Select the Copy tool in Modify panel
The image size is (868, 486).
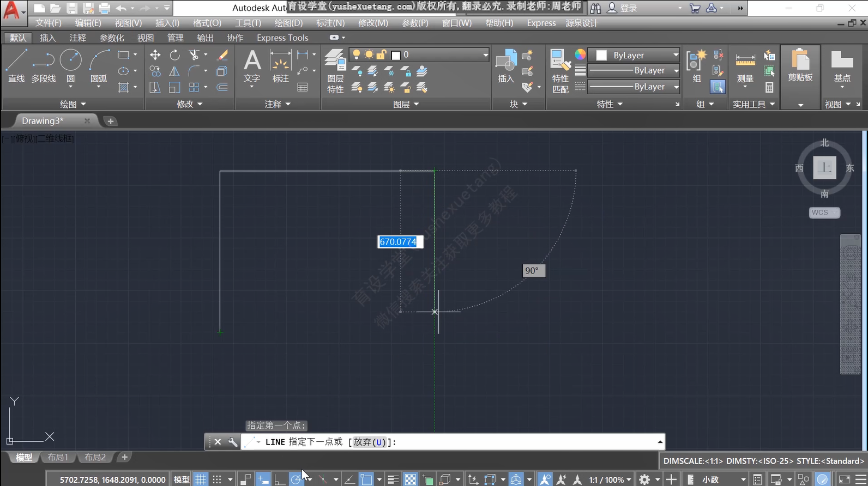[155, 71]
